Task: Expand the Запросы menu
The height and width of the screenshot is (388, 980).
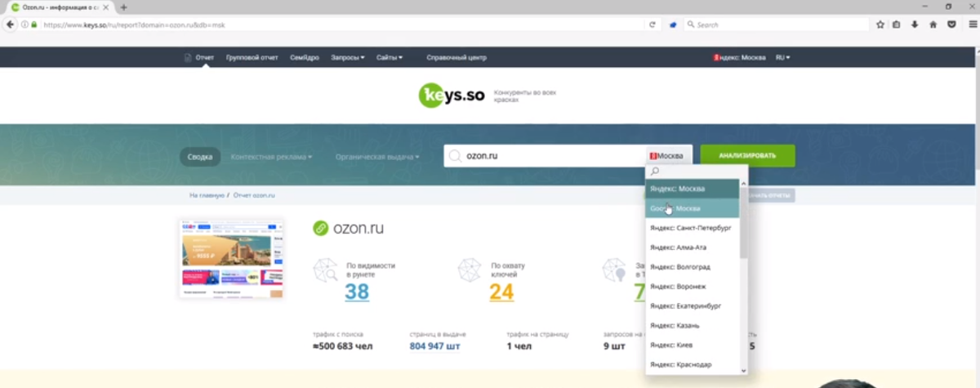Action: pyautogui.click(x=348, y=57)
